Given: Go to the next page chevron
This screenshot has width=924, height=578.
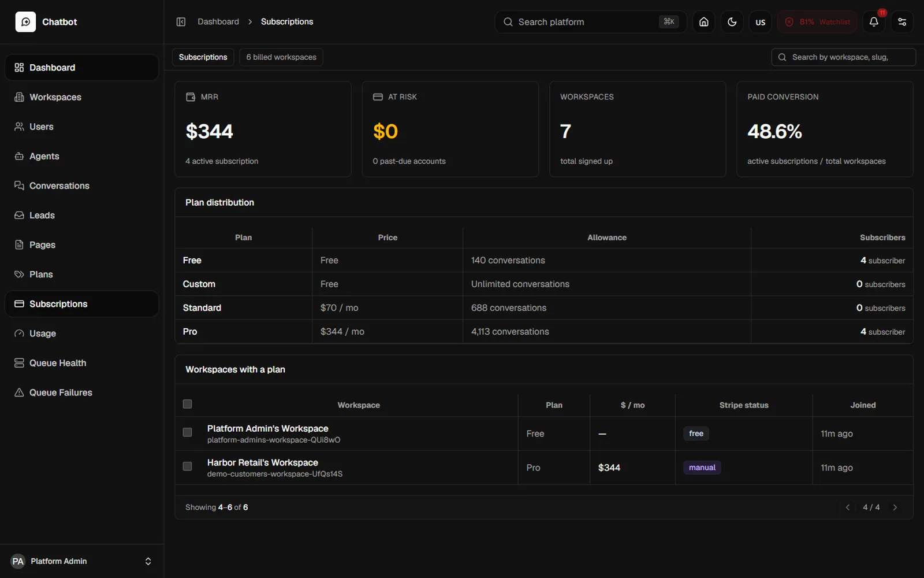Looking at the screenshot, I should point(895,507).
